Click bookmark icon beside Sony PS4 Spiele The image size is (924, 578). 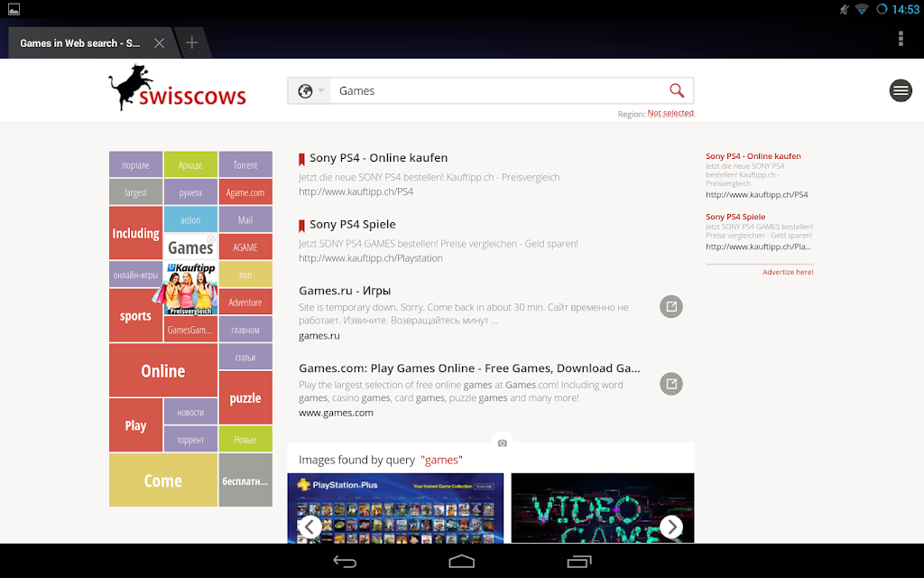[301, 225]
